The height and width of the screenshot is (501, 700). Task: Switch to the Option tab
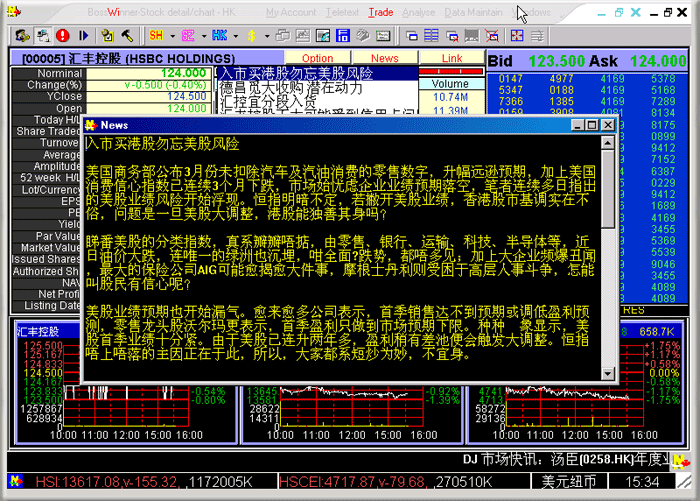tap(317, 58)
